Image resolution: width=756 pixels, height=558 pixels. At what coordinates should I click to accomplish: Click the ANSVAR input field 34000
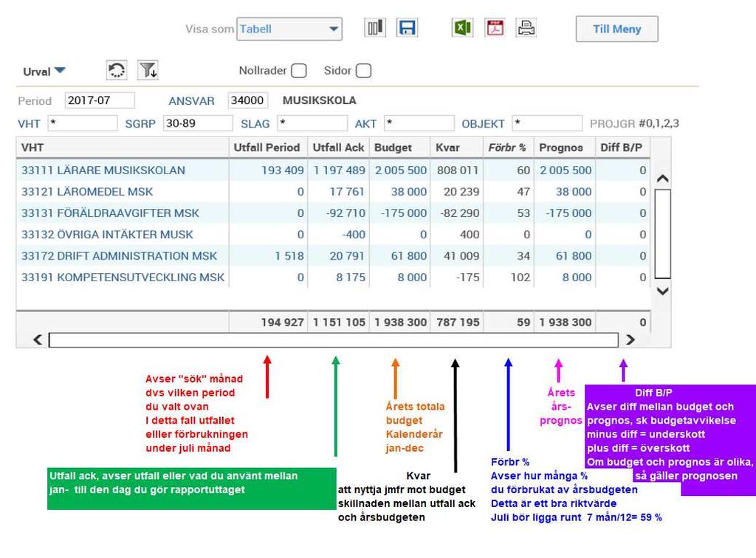point(247,100)
